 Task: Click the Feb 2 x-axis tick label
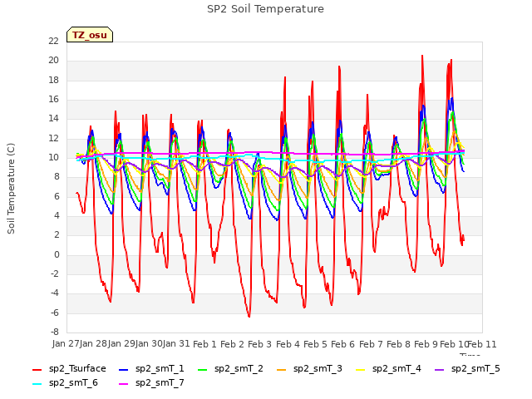click(x=232, y=344)
